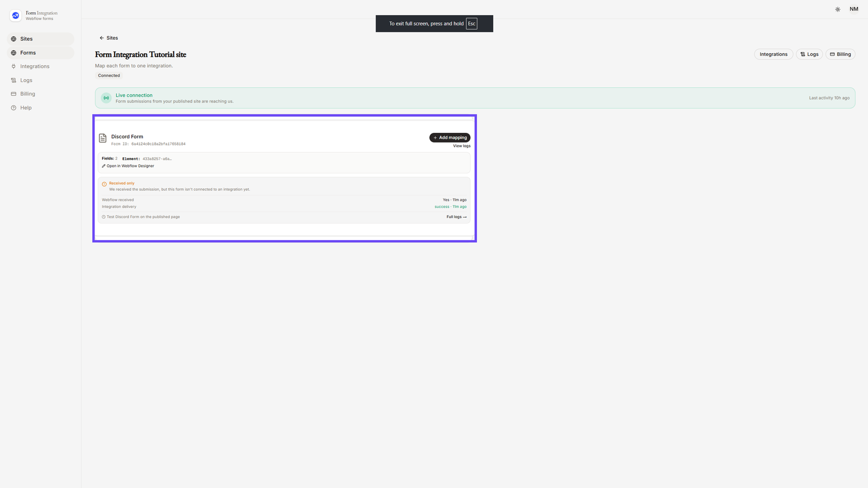Click the 'Yes · 11m ago' status

click(455, 200)
